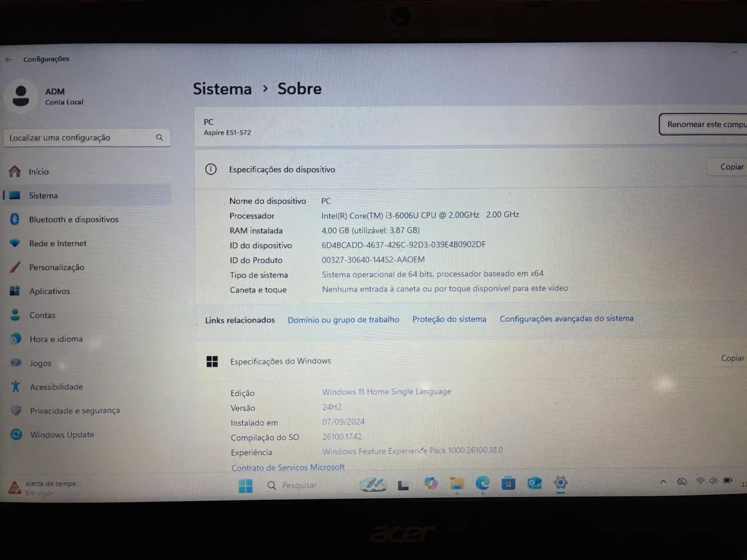Click 'Renomear este computador' button

(703, 124)
